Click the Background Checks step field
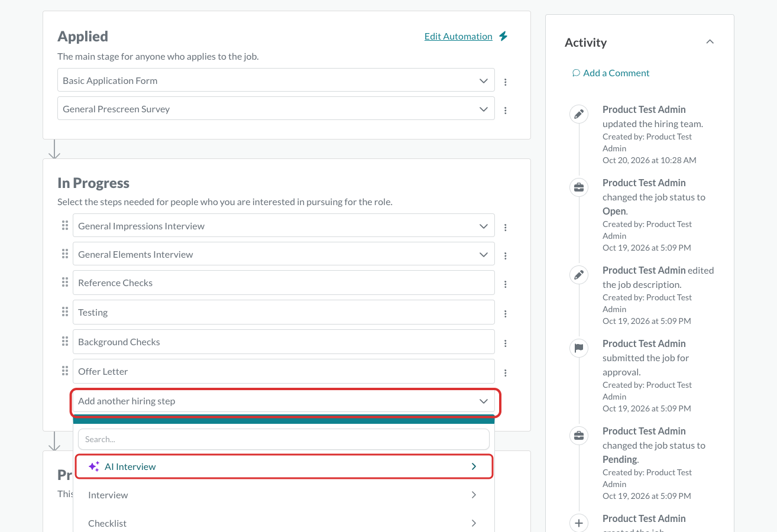777x532 pixels. coord(284,342)
